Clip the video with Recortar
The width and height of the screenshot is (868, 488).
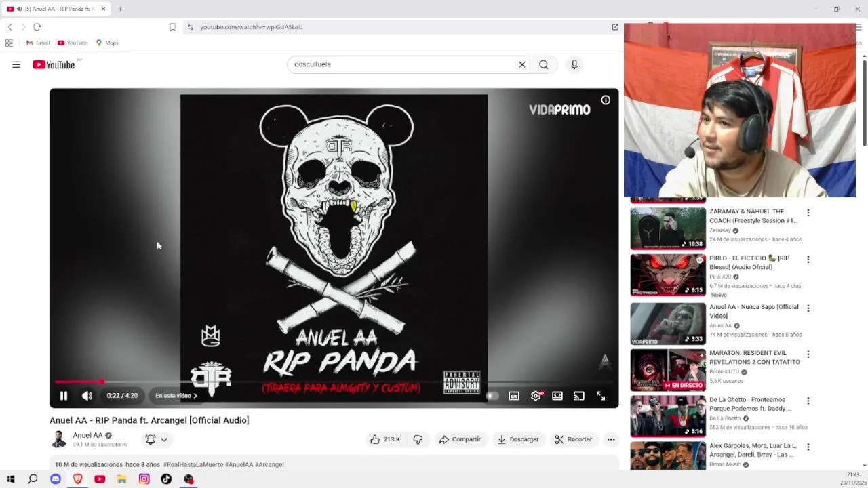574,439
